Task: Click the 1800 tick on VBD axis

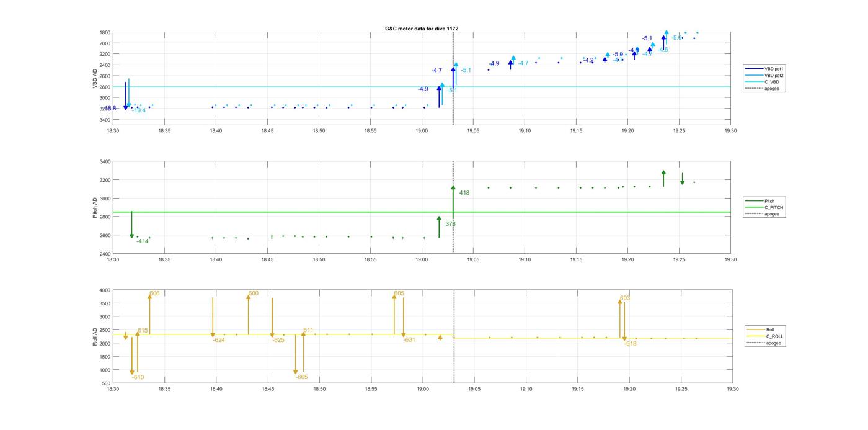Action: pyautogui.click(x=105, y=32)
